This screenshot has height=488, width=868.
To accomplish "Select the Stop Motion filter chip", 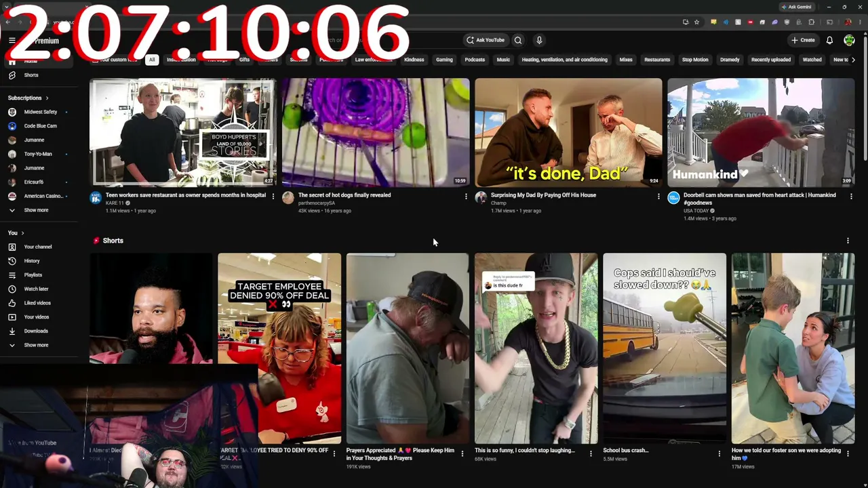I will click(x=695, y=60).
